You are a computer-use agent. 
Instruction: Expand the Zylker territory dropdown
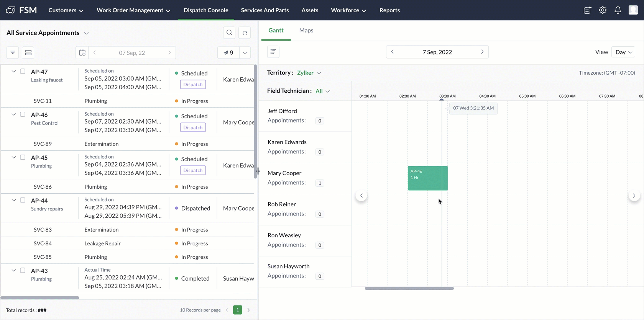point(309,73)
